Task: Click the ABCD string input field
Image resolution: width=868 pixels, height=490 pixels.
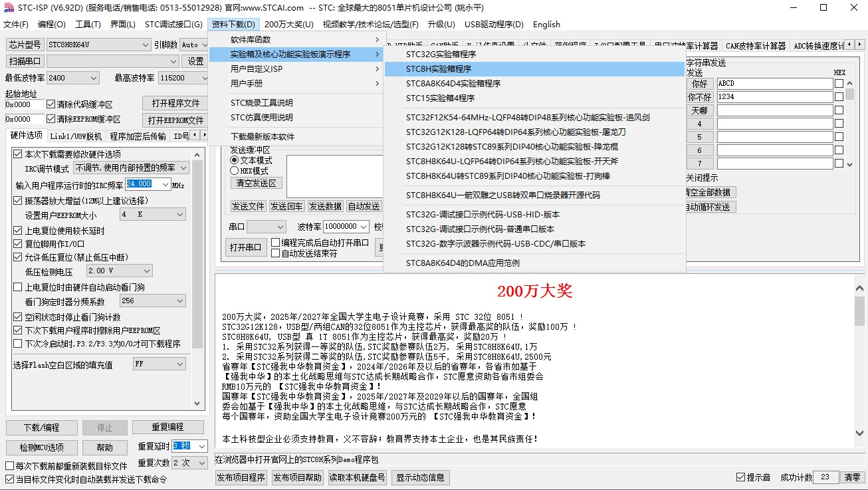Action: [x=774, y=84]
